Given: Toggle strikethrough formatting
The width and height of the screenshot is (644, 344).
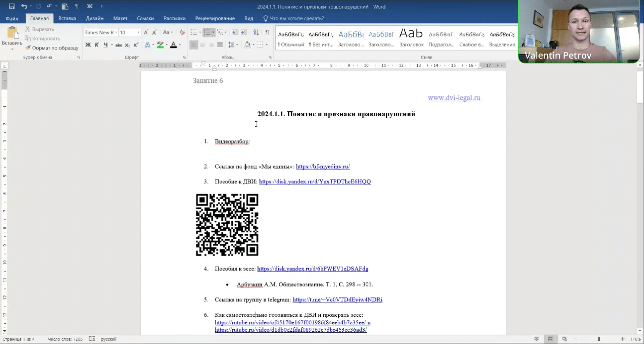Looking at the screenshot, I should [118, 45].
